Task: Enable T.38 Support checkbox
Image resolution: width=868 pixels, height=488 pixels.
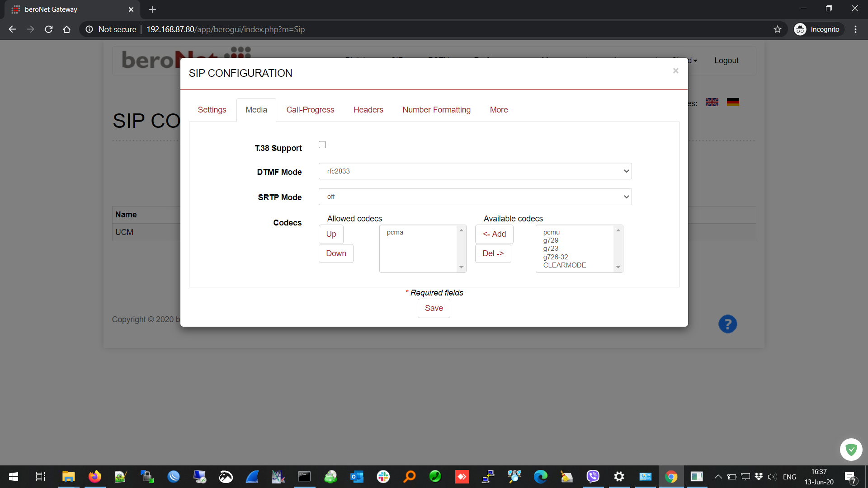Action: coord(322,145)
